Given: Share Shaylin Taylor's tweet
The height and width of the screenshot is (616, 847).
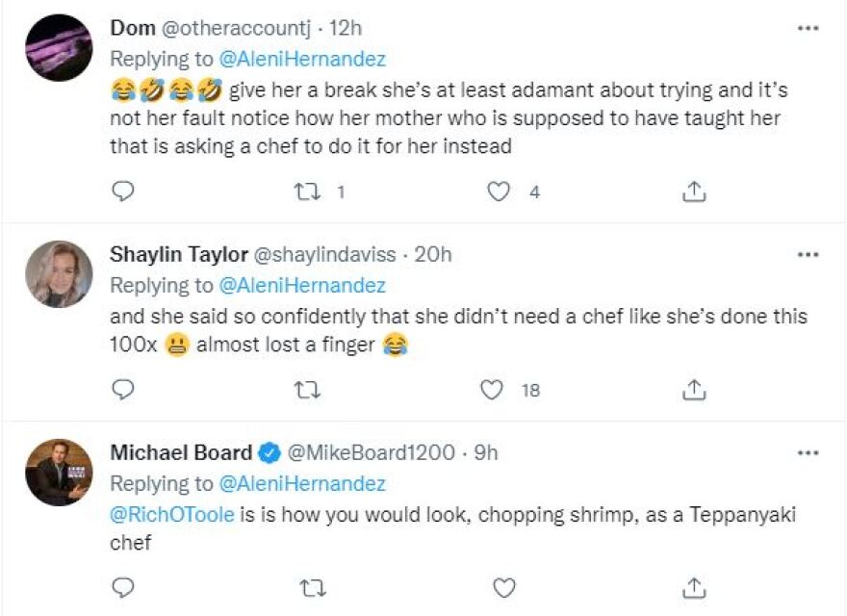Looking at the screenshot, I should pos(693,390).
